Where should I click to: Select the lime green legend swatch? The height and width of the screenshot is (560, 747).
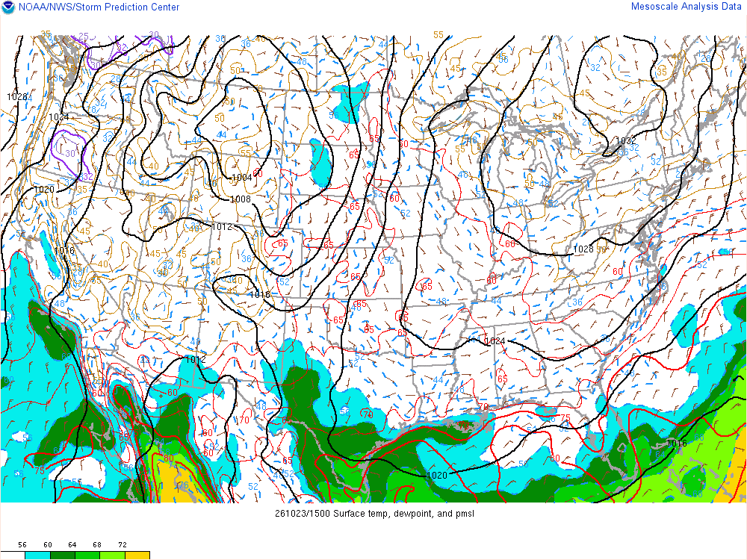113,556
